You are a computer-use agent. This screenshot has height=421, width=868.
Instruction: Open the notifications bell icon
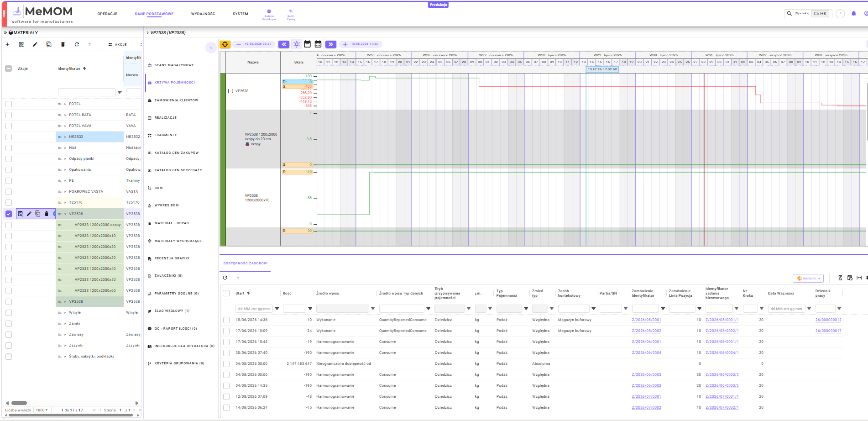coord(853,14)
